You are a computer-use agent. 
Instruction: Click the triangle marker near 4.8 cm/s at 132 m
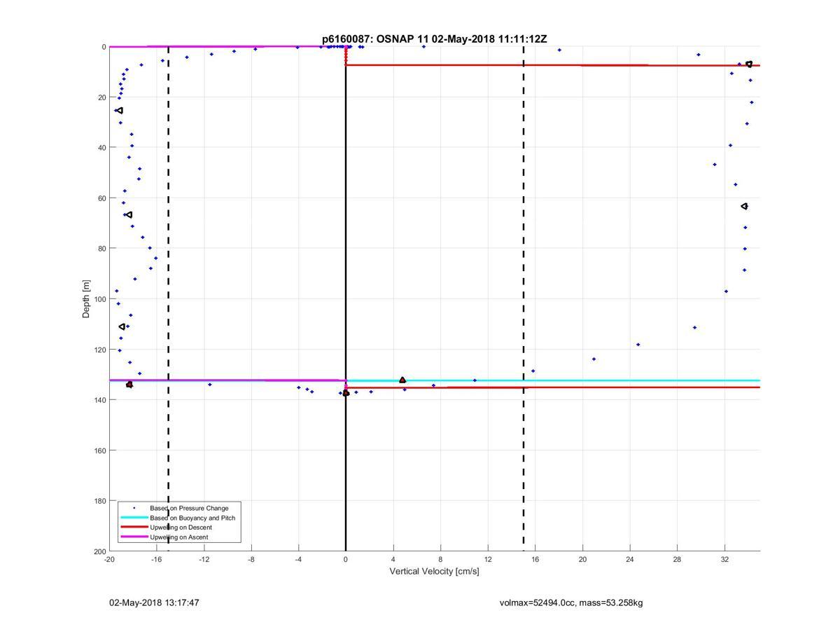402,380
